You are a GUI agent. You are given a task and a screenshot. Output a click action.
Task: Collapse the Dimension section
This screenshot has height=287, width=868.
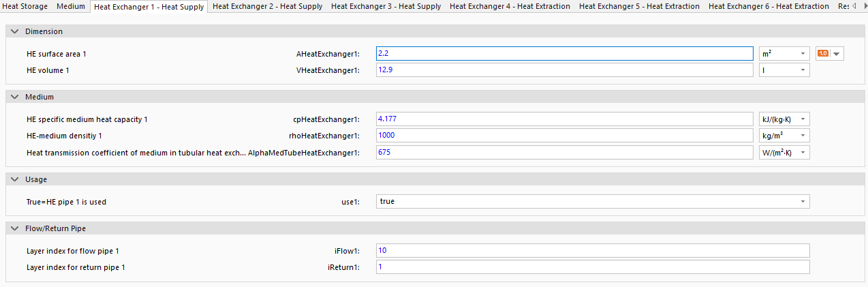click(x=14, y=32)
